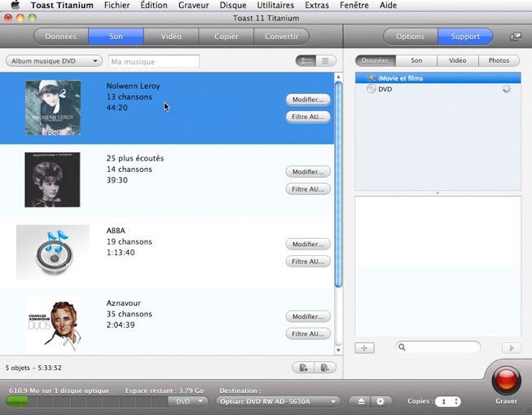Image resolution: width=532 pixels, height=415 pixels.
Task: Open the Disque menu
Action: tap(233, 5)
